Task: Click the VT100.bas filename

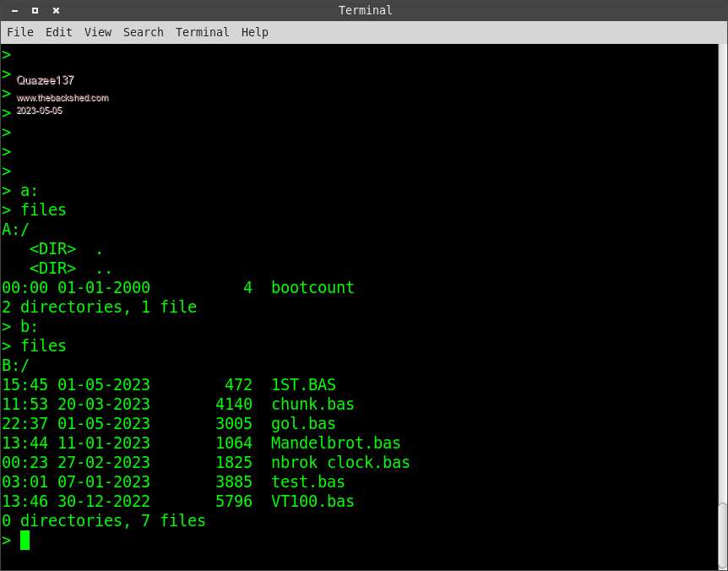Action: pos(312,501)
